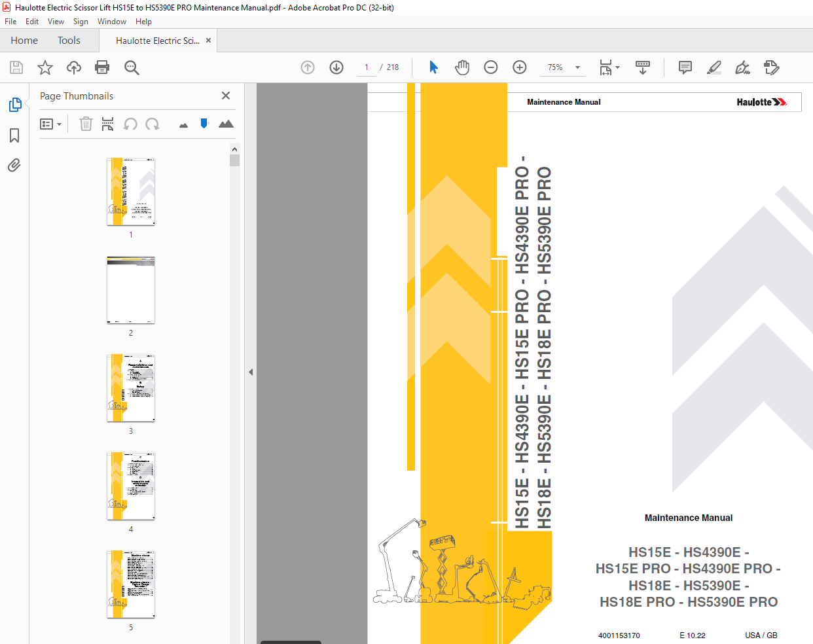The height and width of the screenshot is (644, 813).
Task: Open the File menu
Action: [x=10, y=22]
